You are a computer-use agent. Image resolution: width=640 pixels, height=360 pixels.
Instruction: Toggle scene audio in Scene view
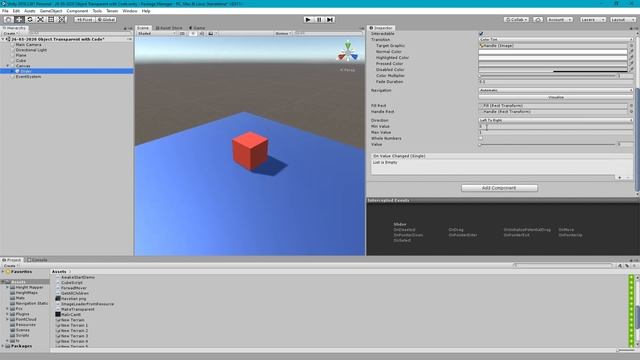202,33
